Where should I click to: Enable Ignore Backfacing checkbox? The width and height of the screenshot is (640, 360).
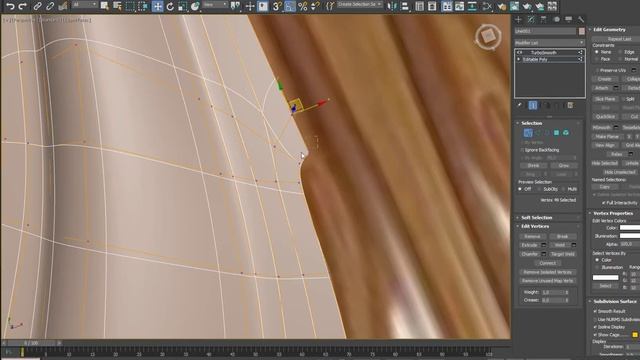[x=522, y=150]
